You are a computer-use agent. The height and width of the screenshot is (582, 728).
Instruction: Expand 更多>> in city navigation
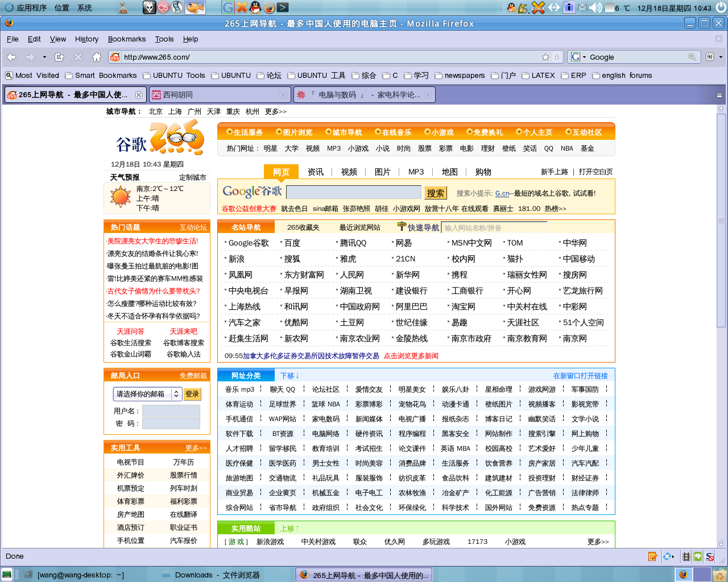coord(275,111)
